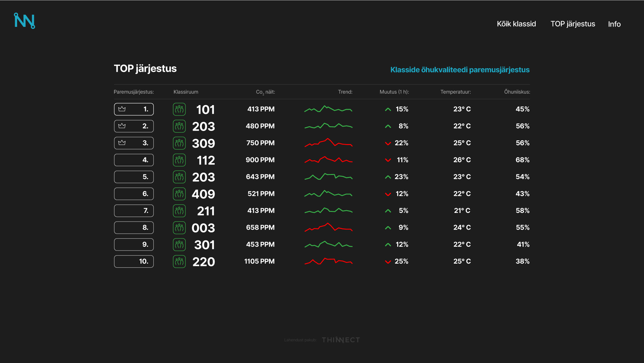Click the Klassiruum column header
The width and height of the screenshot is (644, 363).
point(186,92)
